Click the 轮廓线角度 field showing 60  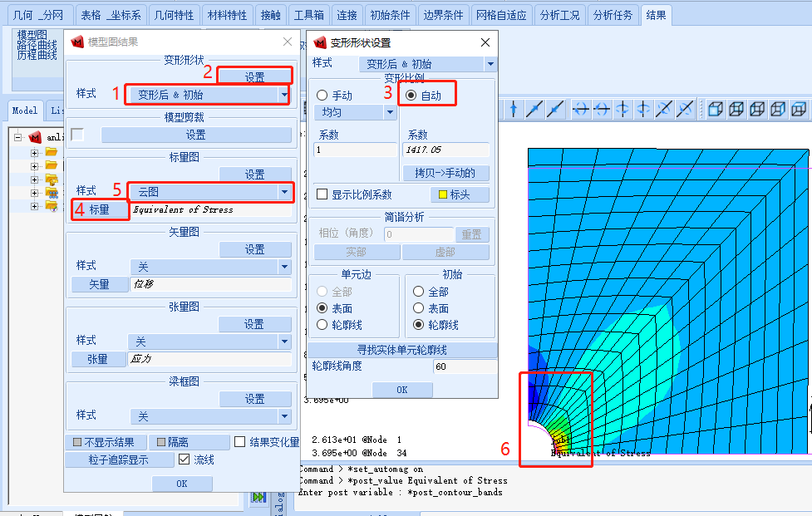(x=464, y=366)
